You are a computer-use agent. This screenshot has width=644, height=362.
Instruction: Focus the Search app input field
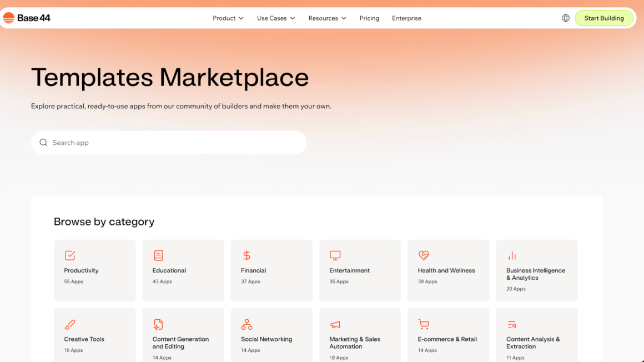click(x=172, y=143)
